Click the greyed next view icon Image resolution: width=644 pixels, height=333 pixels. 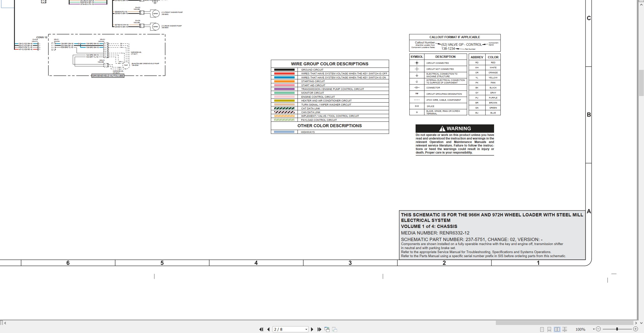coord(335,329)
